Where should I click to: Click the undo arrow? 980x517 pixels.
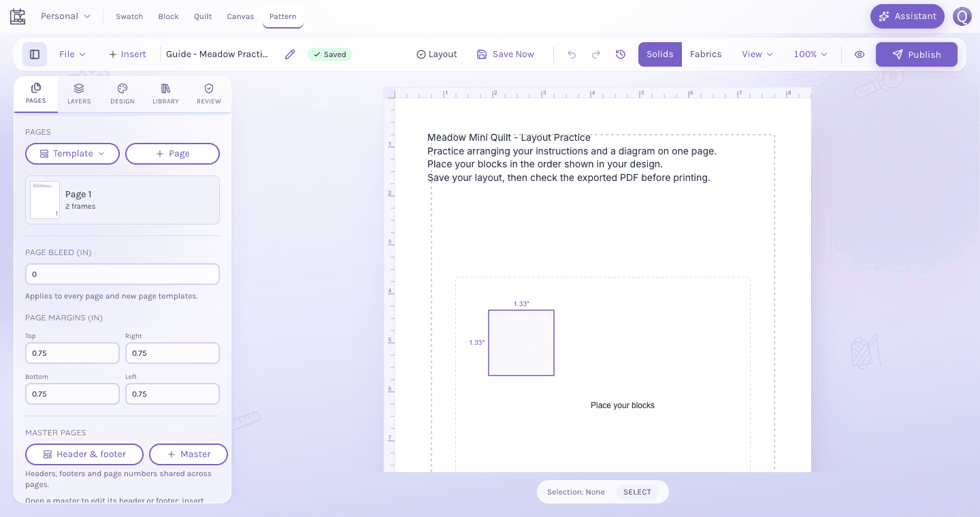tap(572, 54)
